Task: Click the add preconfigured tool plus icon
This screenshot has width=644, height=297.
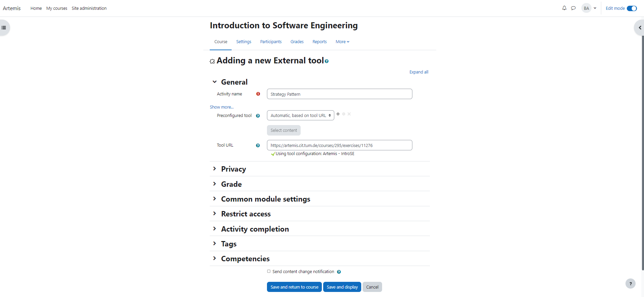Action: 338,114
